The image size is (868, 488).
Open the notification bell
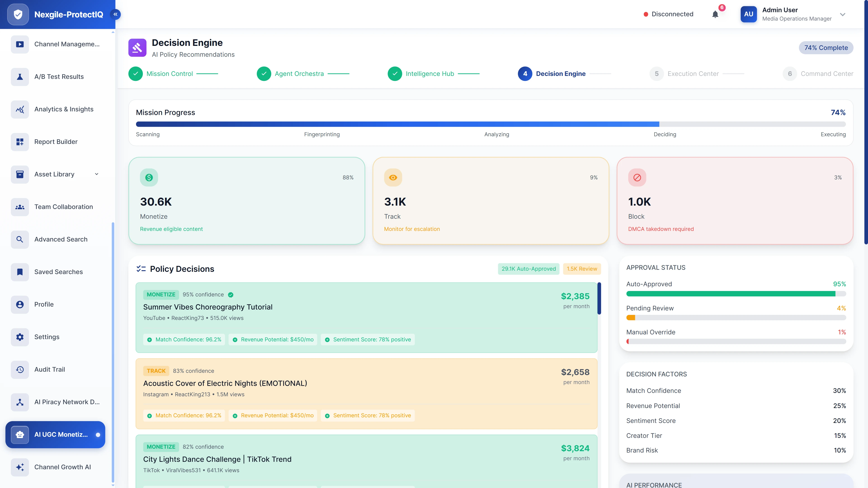coord(715,14)
